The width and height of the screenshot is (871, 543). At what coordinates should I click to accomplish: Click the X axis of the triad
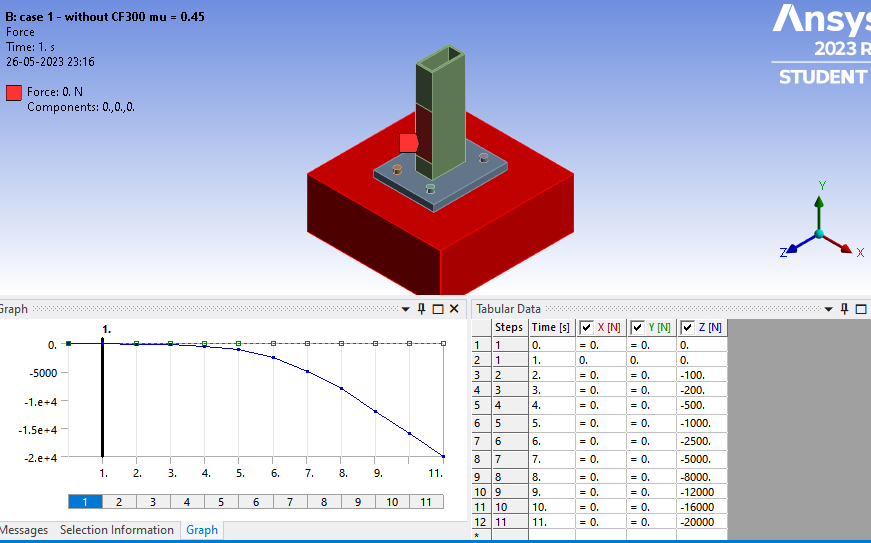(x=839, y=244)
